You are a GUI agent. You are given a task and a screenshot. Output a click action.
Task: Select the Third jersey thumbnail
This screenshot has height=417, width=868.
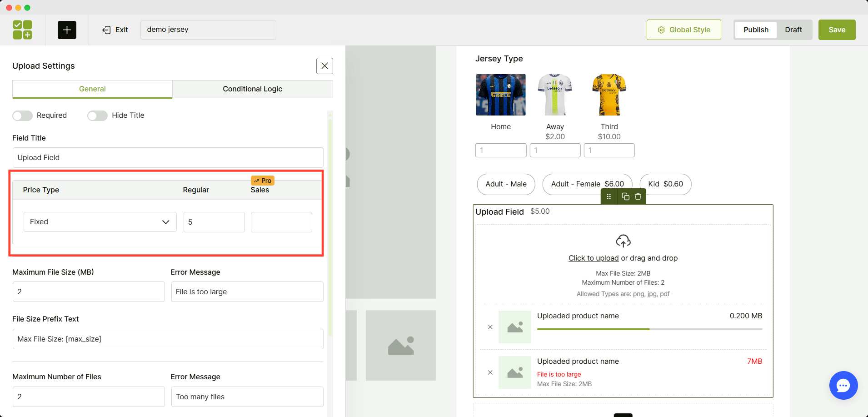point(609,95)
